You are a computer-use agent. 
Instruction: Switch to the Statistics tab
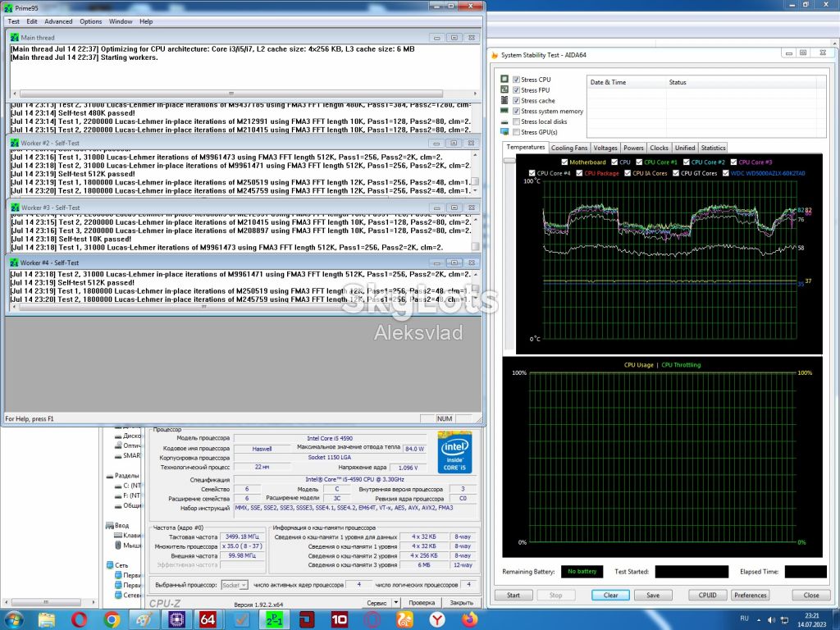pyautogui.click(x=713, y=148)
